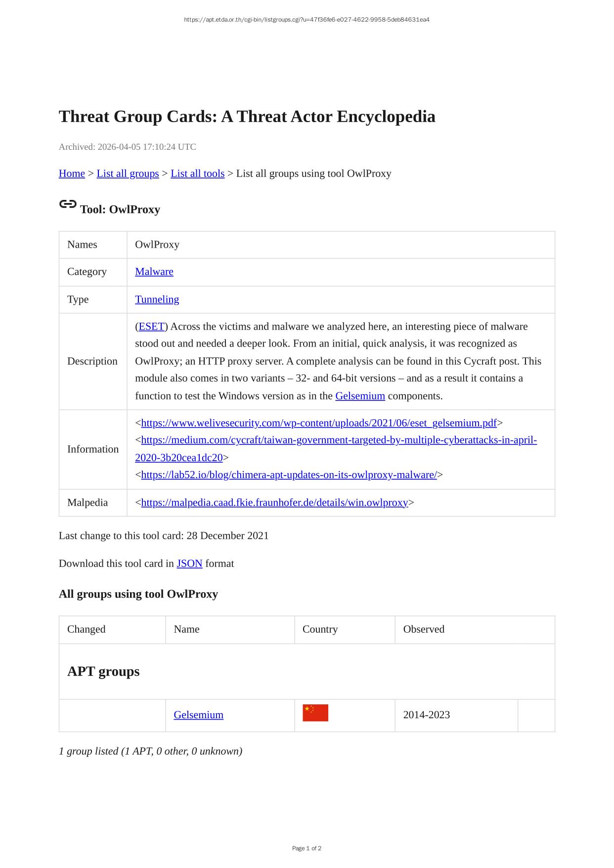614x868 pixels.
Task: Click the Changed column header
Action: [x=87, y=629]
